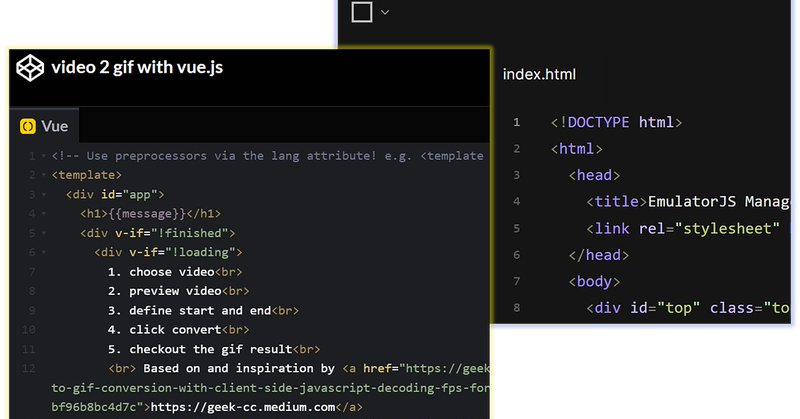
Task: Click the closing </head> tag line
Action: [599, 255]
